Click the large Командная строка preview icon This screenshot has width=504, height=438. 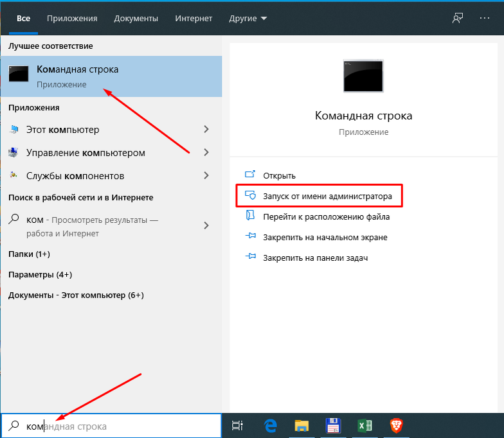click(x=363, y=76)
